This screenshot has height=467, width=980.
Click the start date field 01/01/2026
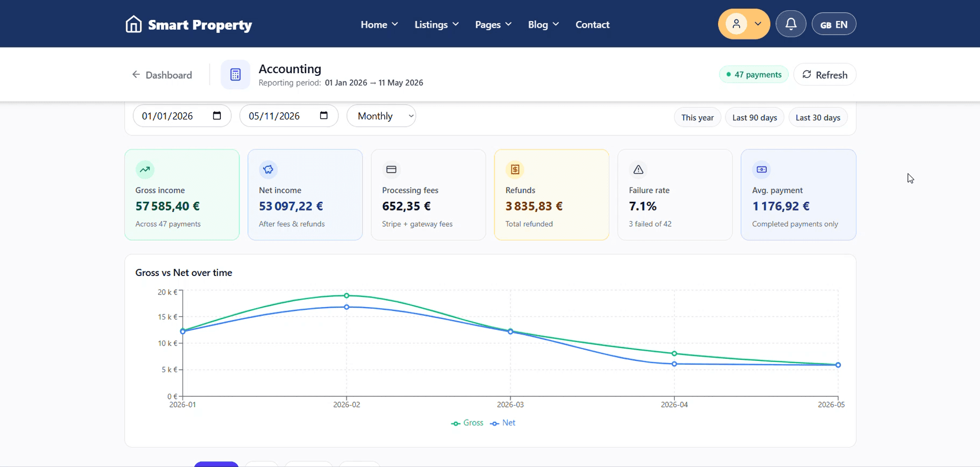tap(182, 116)
